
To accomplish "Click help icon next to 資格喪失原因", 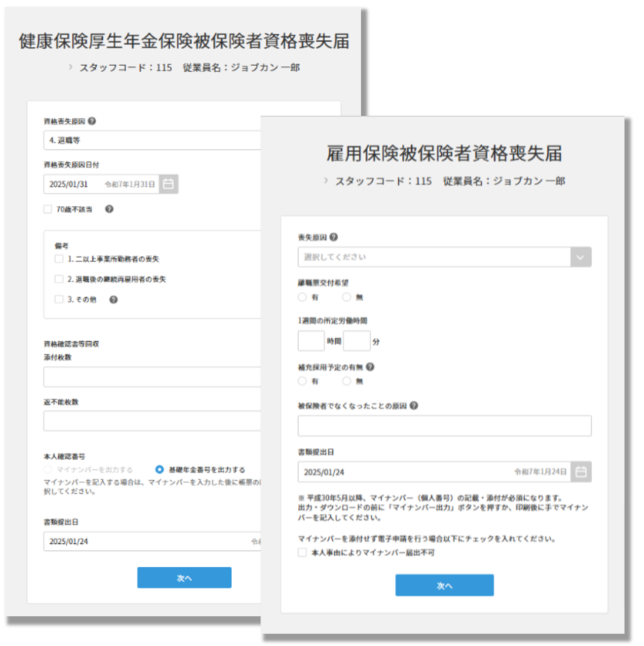I will 92,121.
